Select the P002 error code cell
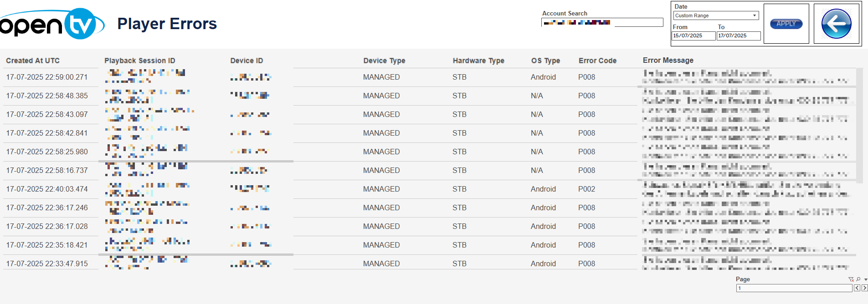Viewport: 868px width, 304px height. pyautogui.click(x=586, y=189)
